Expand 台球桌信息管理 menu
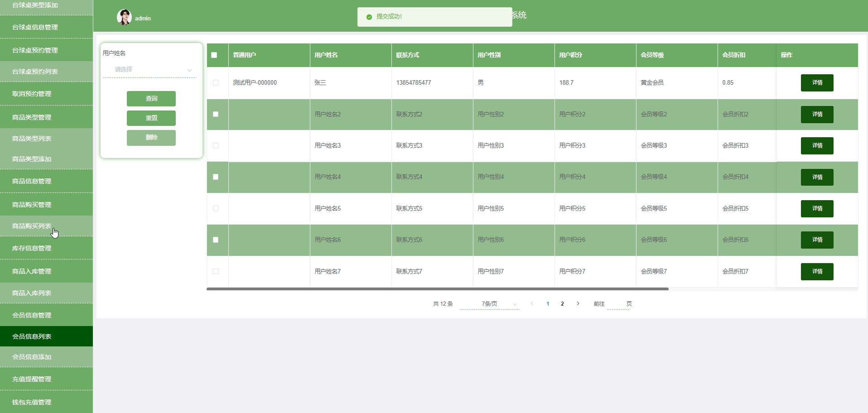868x413 pixels. tap(46, 27)
